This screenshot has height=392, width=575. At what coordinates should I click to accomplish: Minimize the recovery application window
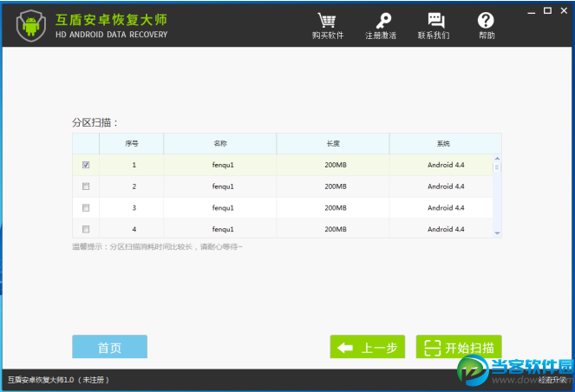[532, 12]
